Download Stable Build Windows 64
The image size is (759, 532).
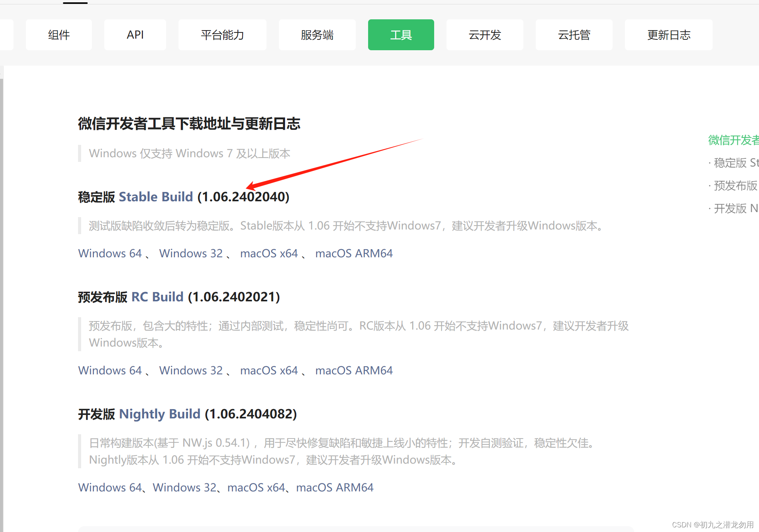[110, 253]
